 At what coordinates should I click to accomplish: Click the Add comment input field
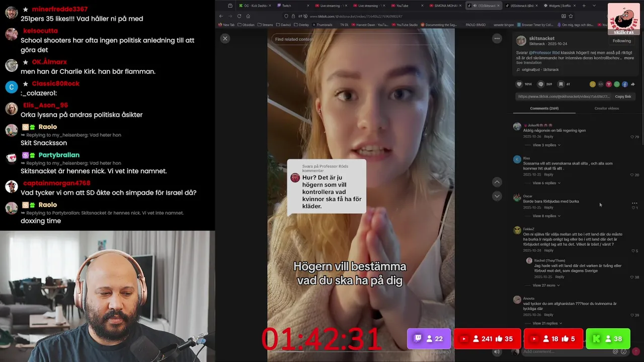pos(566,351)
